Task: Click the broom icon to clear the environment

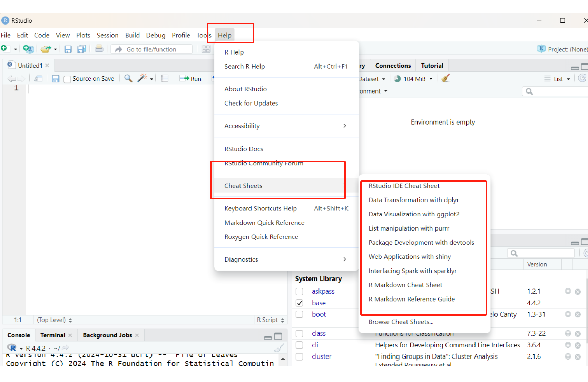Action: 445,78
